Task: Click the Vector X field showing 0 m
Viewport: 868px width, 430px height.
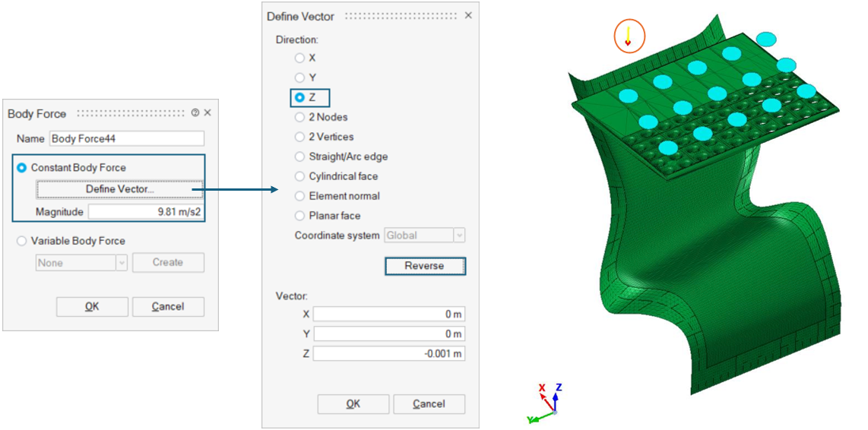Action: [388, 315]
